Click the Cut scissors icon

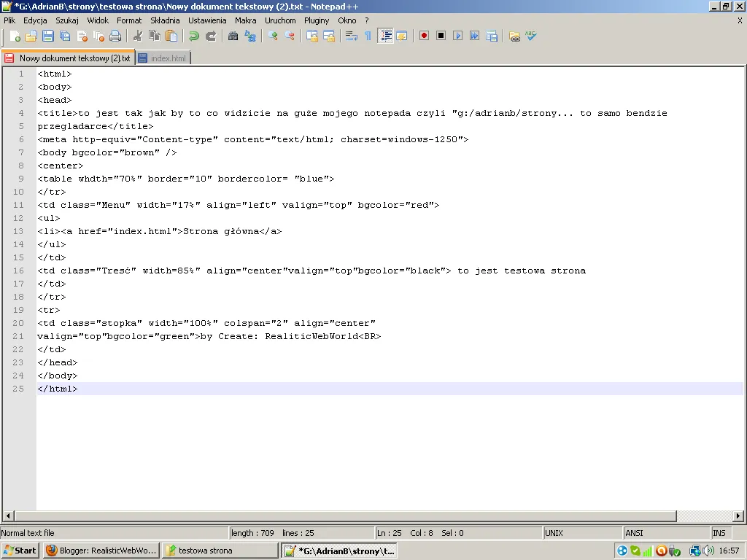pos(138,36)
